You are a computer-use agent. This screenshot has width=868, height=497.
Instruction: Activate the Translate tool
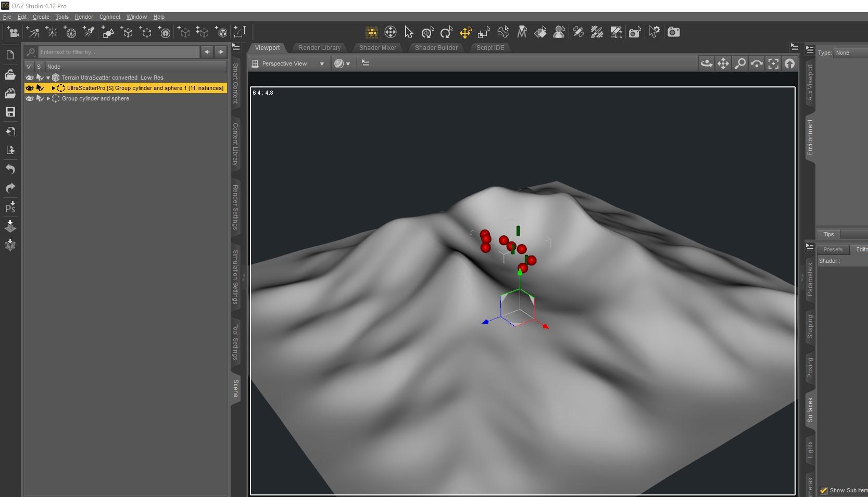[465, 32]
